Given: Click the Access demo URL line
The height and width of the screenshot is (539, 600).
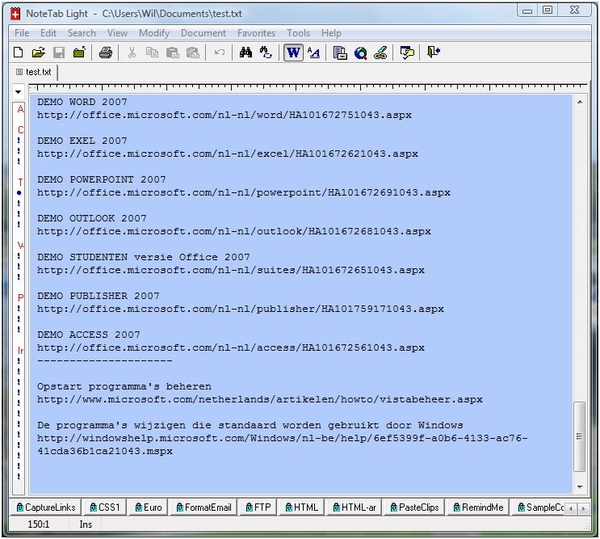Looking at the screenshot, I should (231, 348).
